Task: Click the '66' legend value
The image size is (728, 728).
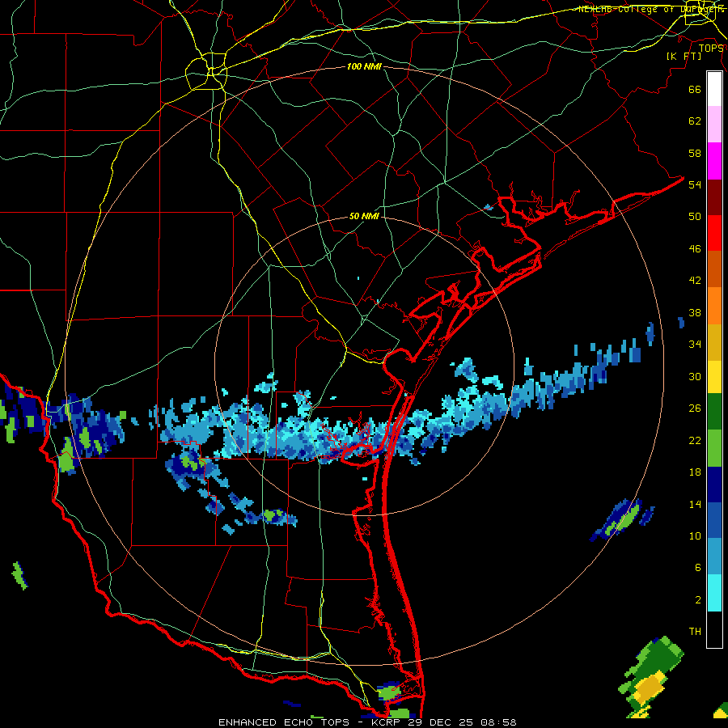Action: 695,90
